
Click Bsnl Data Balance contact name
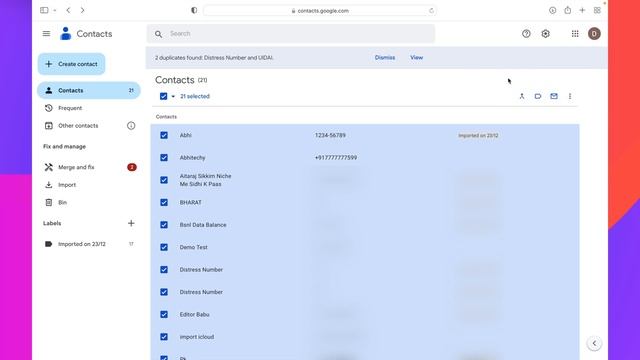click(x=203, y=225)
